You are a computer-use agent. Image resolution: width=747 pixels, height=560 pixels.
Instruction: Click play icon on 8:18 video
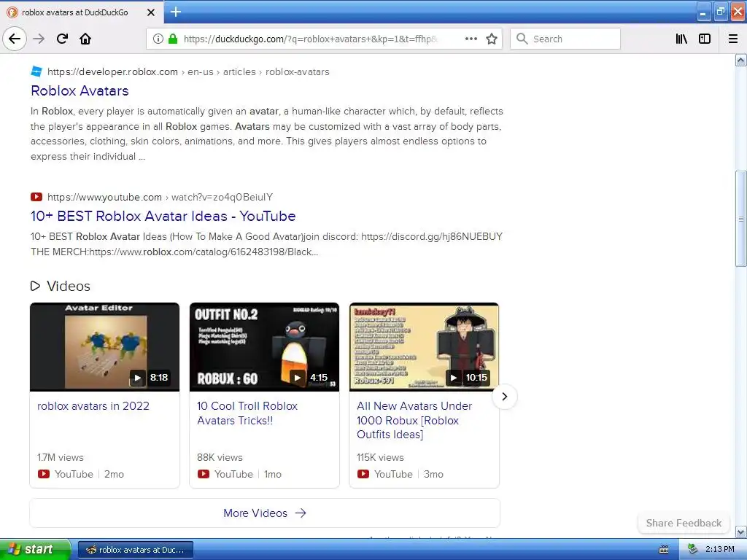coord(137,378)
